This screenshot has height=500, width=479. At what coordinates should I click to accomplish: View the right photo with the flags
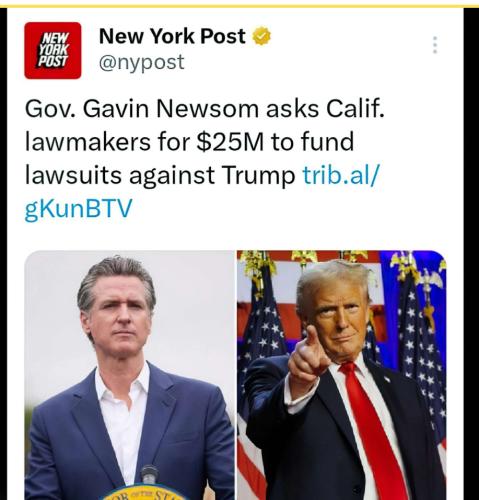(342, 375)
